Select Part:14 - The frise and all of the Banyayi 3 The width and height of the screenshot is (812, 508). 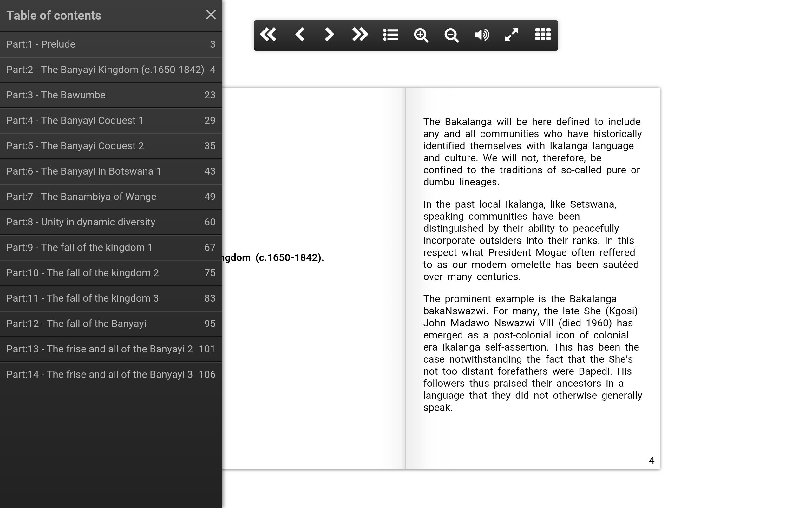coord(111,375)
